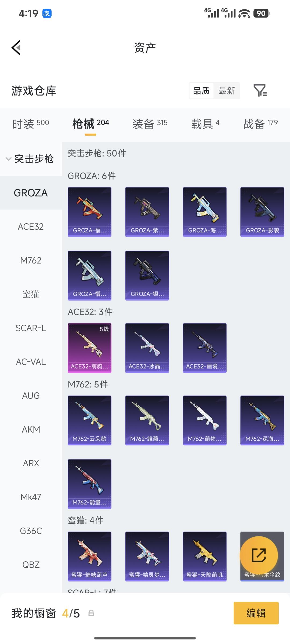The height and width of the screenshot is (644, 290).
Task: Switch sorting to 最新
Action: coord(227,91)
